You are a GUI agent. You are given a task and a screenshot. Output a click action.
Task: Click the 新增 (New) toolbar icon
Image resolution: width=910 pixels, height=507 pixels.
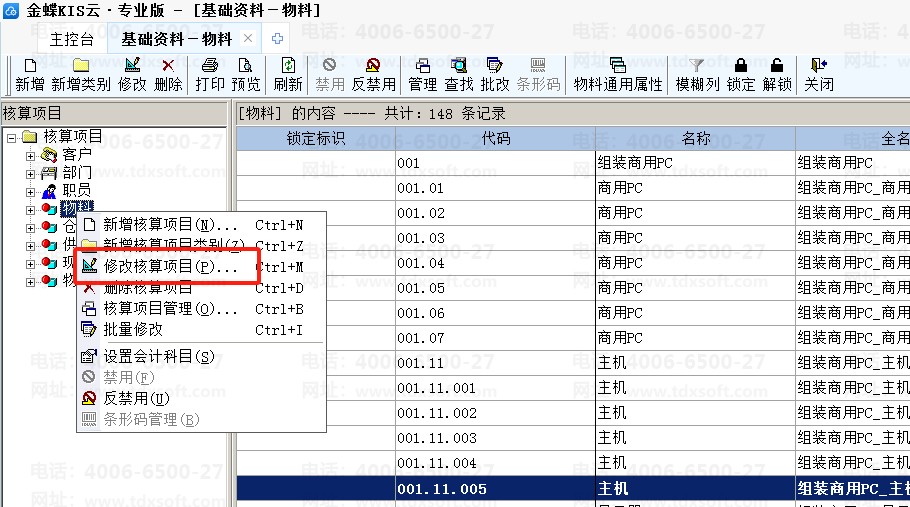pos(29,75)
